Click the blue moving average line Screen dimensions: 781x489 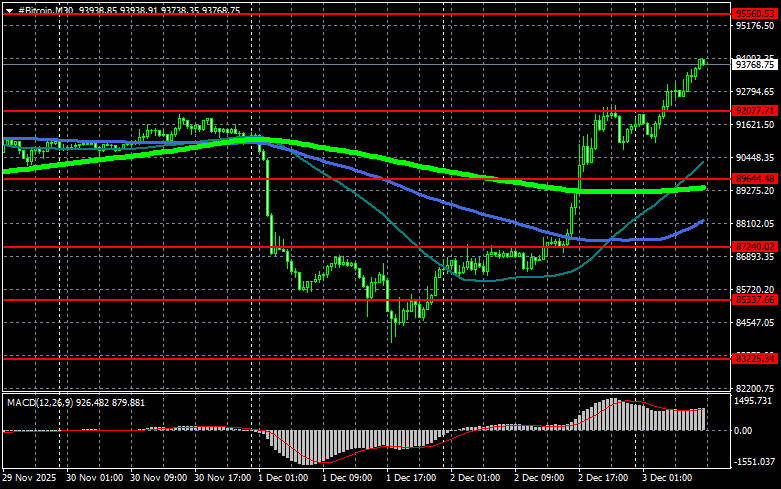pos(450,207)
